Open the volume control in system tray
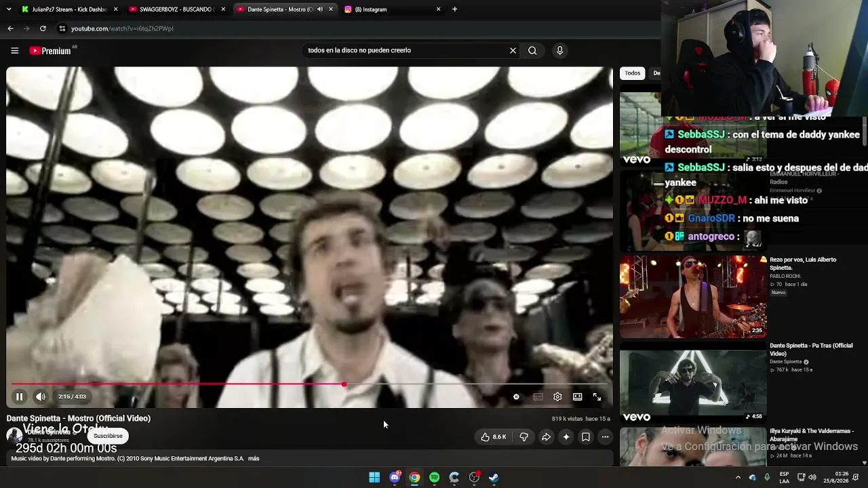Image resolution: width=868 pixels, height=488 pixels. pos(812,477)
